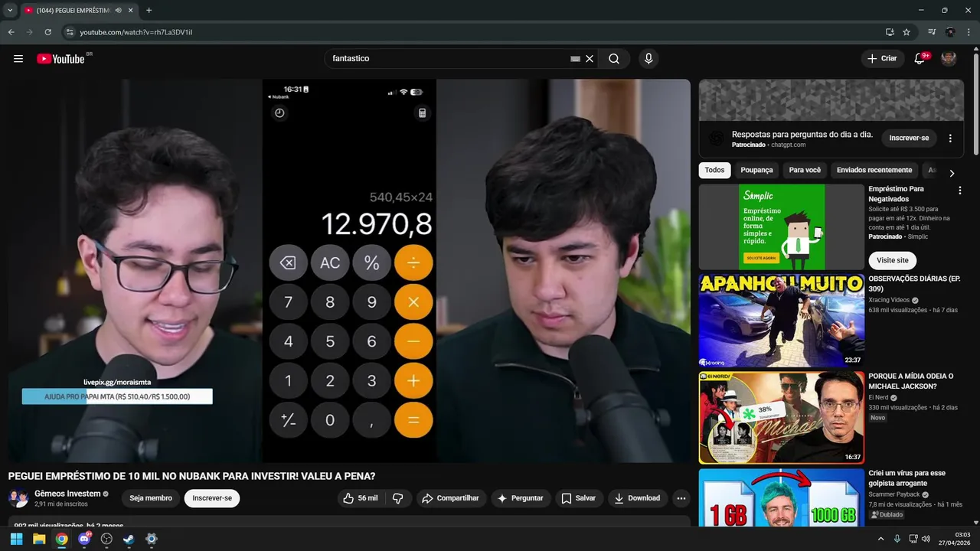The height and width of the screenshot is (551, 980).
Task: Dislike the video
Action: 398,498
